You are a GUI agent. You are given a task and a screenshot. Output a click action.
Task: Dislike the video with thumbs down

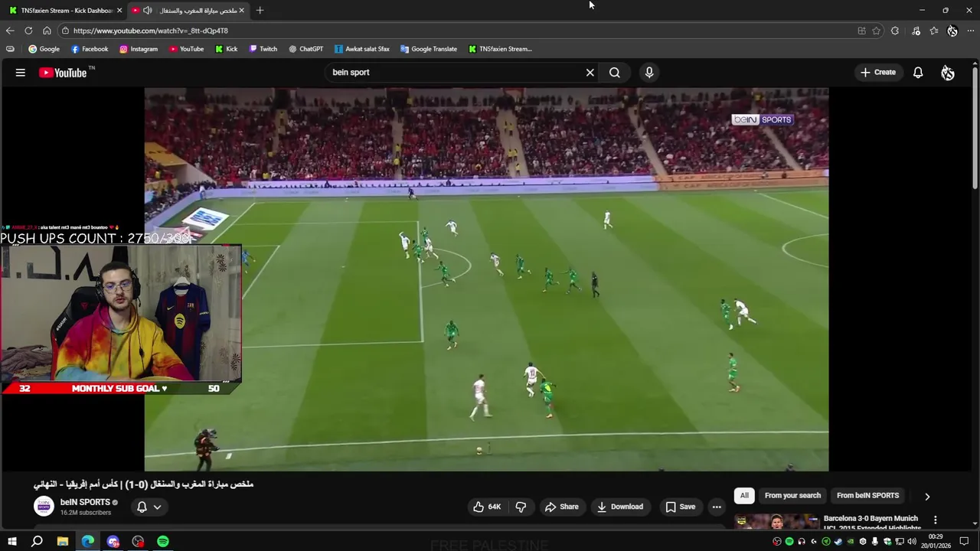521,507
